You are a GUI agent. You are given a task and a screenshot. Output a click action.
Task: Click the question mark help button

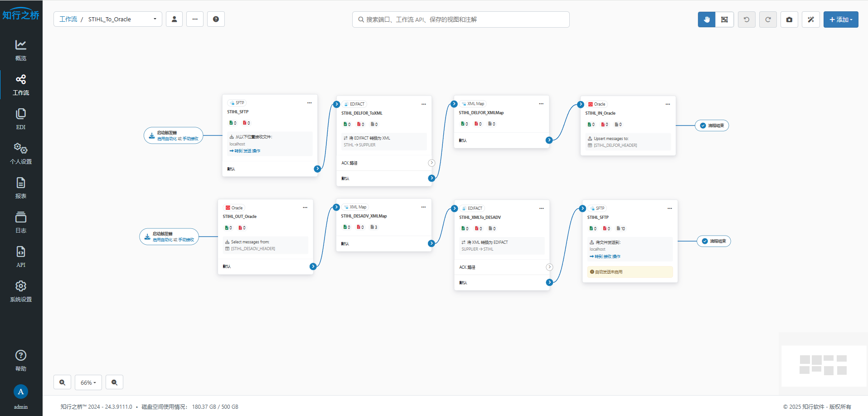pyautogui.click(x=216, y=19)
